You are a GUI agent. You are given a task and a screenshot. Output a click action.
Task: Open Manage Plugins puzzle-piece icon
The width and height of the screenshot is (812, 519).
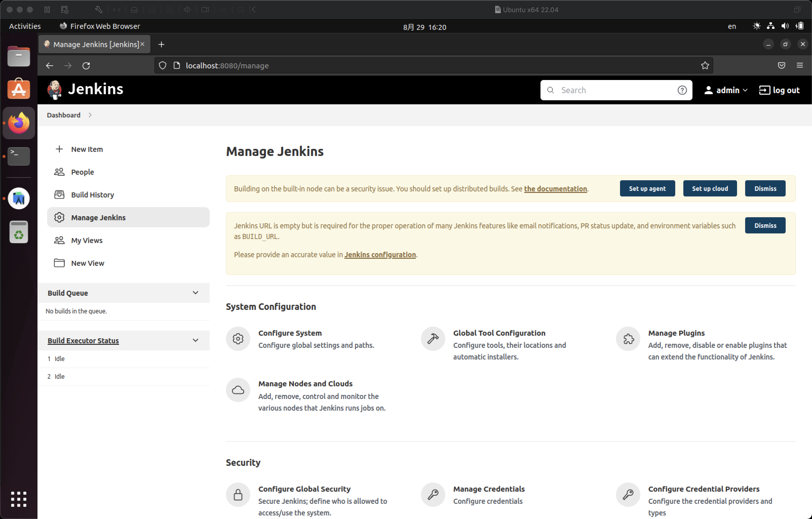click(x=628, y=339)
